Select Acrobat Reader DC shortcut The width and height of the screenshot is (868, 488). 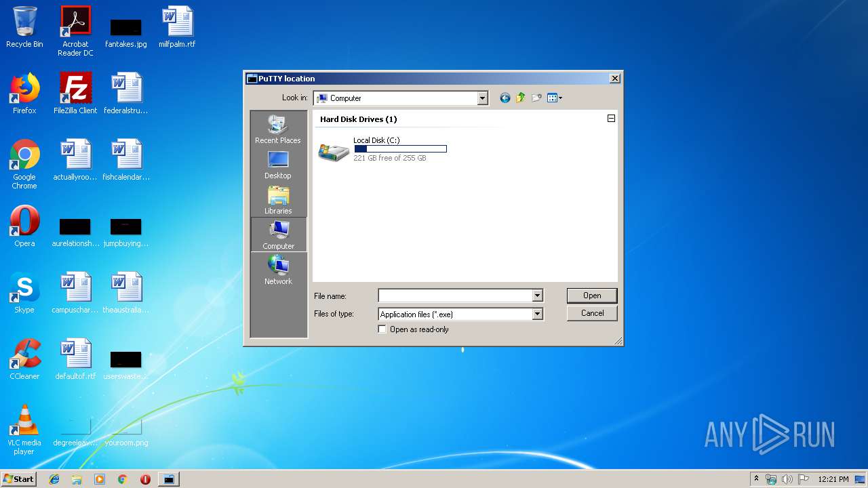75,31
